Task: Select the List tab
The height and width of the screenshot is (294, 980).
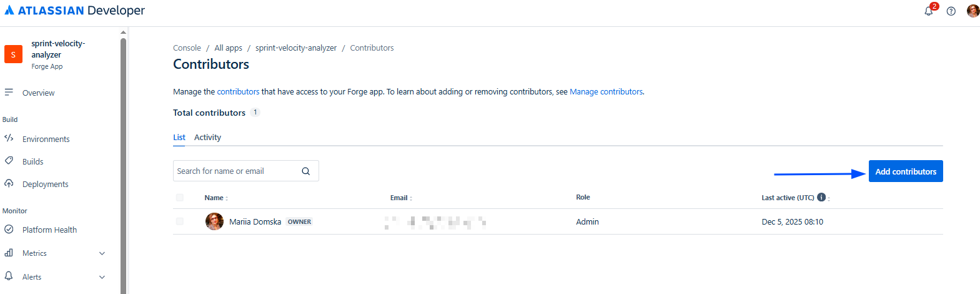Action: [x=179, y=138]
